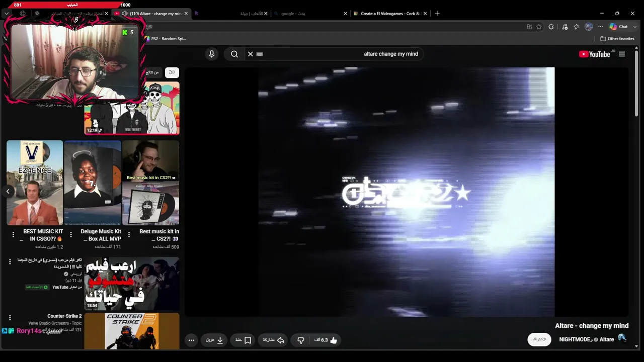This screenshot has width=644, height=362.
Task: Open the Copilot Chat button
Action: (618, 27)
